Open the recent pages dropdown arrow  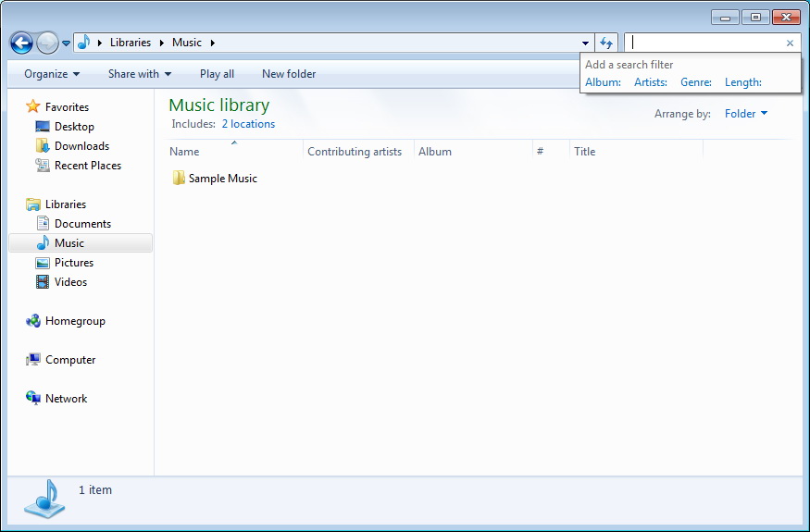point(66,43)
